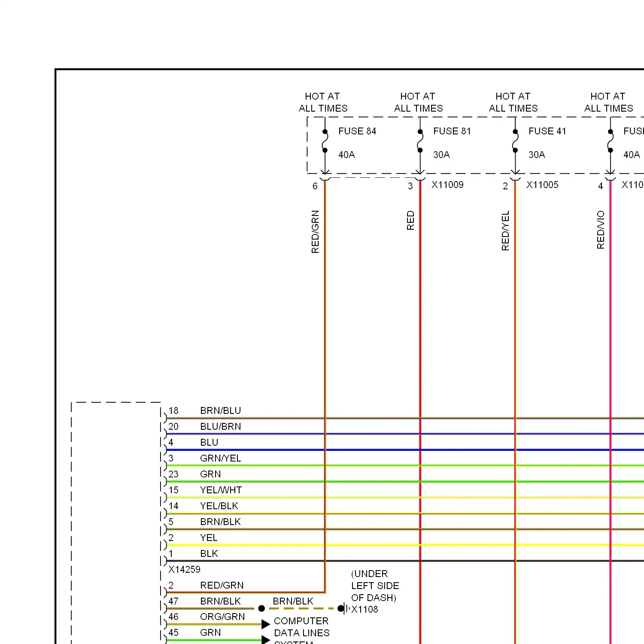
Task: Click pin number 20 on the connector
Action: [x=173, y=427]
